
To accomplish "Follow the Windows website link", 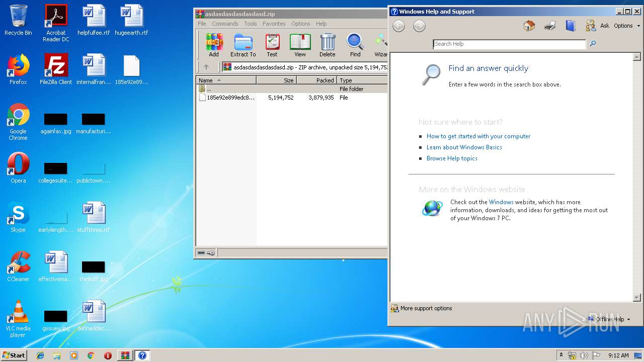I will point(501,202).
